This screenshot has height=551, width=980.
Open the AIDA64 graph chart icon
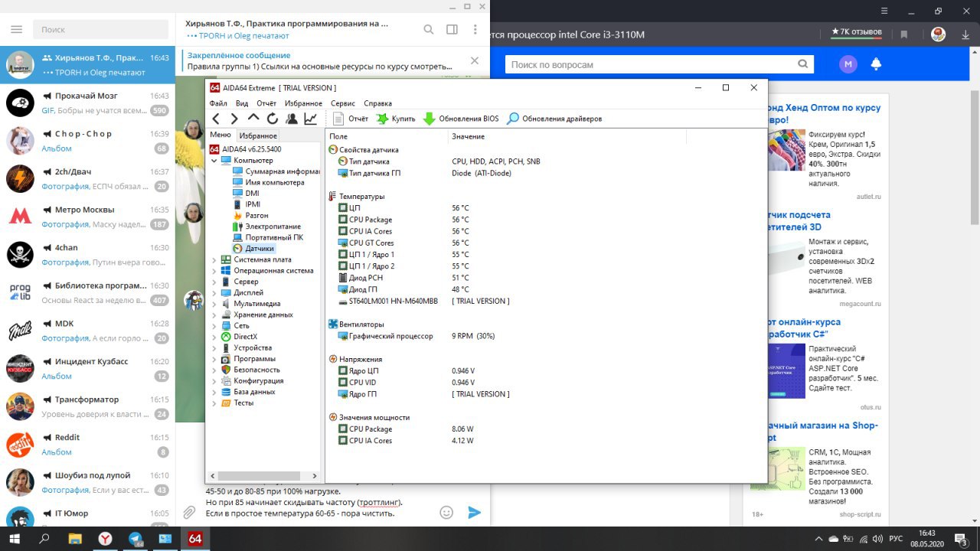pos(310,119)
